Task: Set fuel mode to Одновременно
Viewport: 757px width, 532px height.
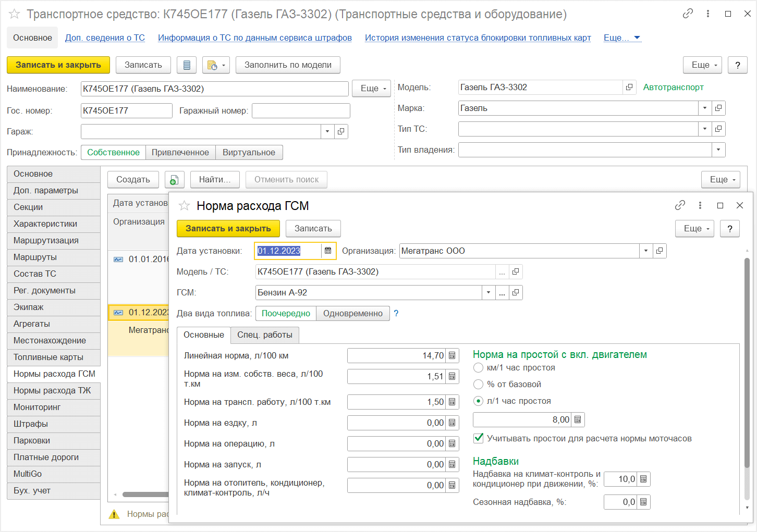Action: click(353, 313)
